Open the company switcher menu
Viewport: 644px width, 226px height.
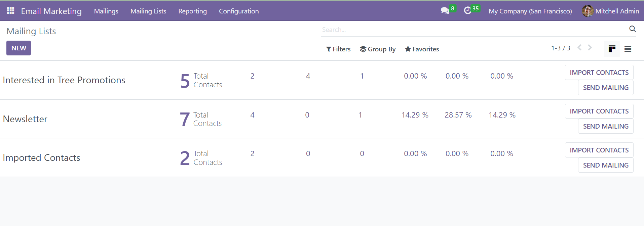pyautogui.click(x=530, y=11)
